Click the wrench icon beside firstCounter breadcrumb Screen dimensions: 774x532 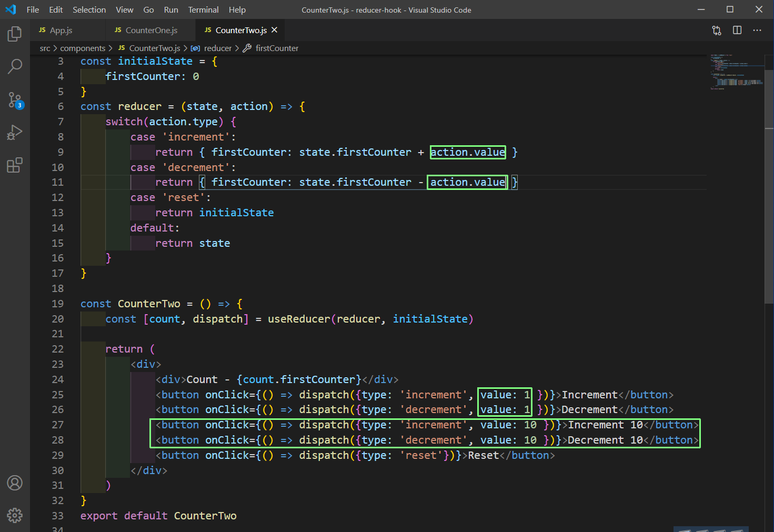(x=247, y=48)
